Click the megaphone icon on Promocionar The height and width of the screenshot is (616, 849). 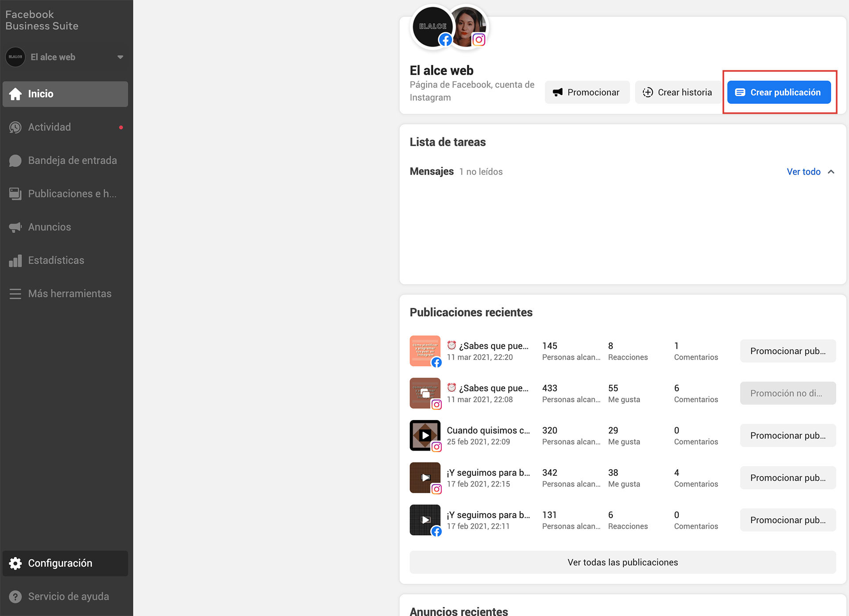coord(558,92)
